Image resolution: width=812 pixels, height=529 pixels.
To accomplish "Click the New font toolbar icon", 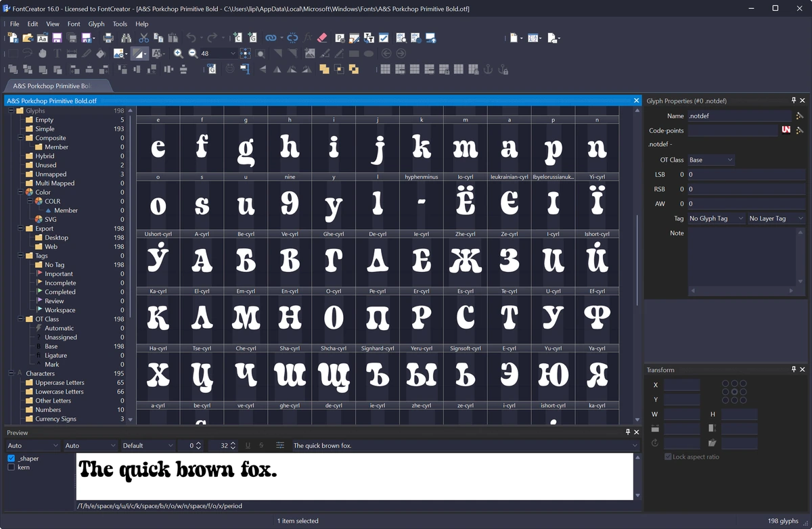I will (x=12, y=38).
